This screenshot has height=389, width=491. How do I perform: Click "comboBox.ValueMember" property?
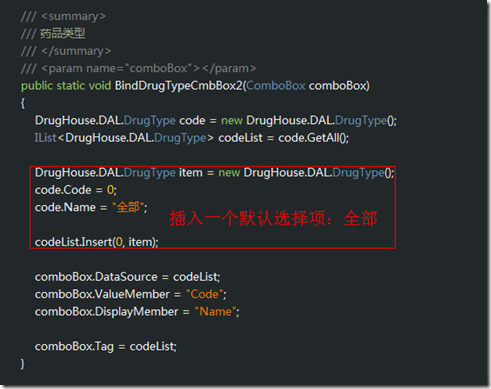(x=102, y=294)
